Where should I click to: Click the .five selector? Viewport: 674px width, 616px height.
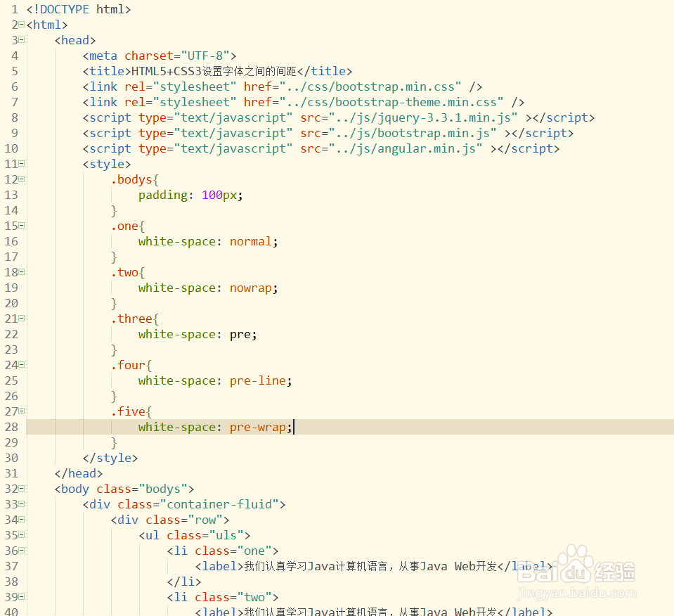click(128, 412)
